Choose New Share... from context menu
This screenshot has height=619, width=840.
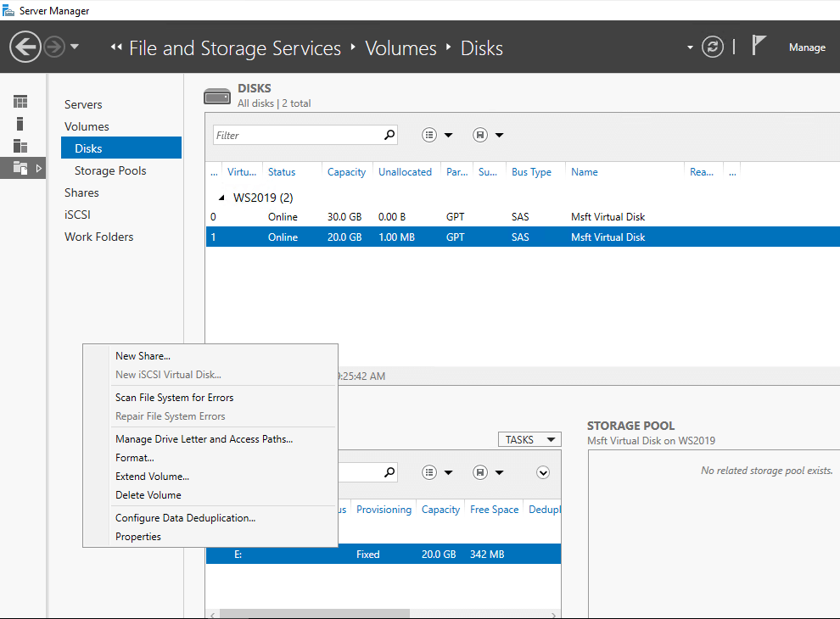click(143, 356)
